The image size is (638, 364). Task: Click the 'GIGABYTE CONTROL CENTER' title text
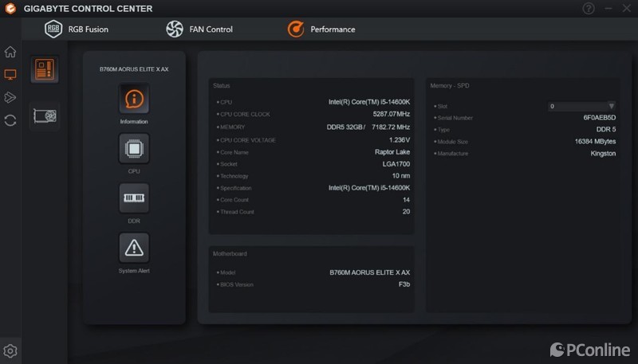pos(88,9)
